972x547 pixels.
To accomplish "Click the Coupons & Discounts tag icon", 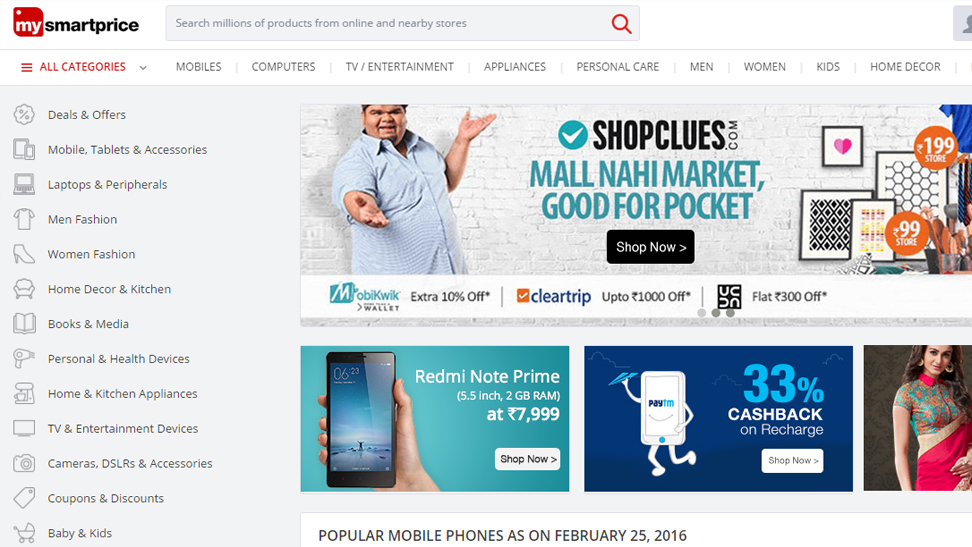I will pyautogui.click(x=24, y=498).
